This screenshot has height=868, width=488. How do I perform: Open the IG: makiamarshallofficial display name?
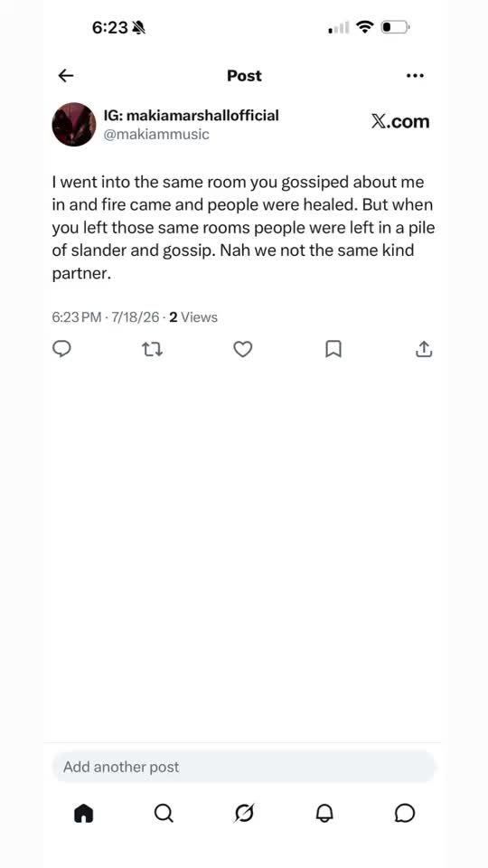[x=192, y=115]
